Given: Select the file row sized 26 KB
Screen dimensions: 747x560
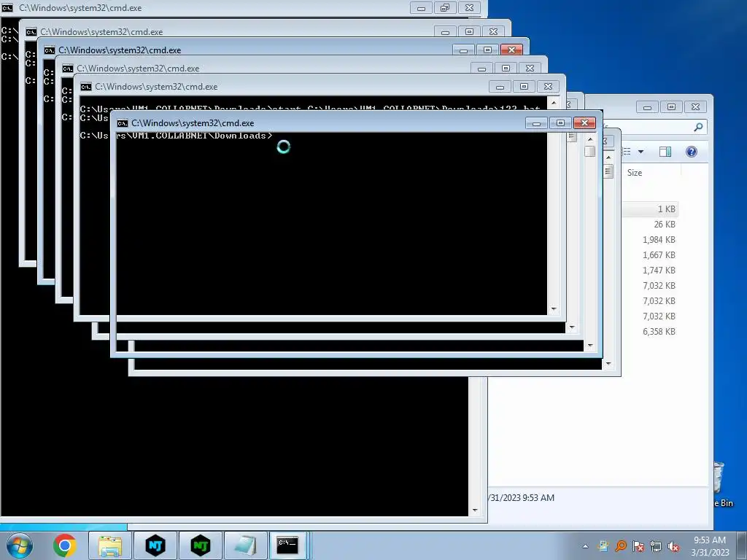Looking at the screenshot, I should click(x=650, y=225).
